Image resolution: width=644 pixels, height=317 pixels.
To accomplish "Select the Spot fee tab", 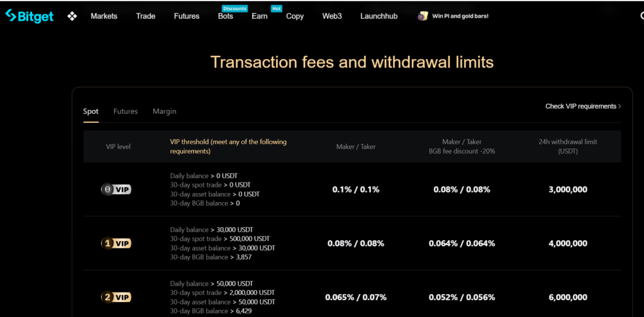I will point(91,111).
